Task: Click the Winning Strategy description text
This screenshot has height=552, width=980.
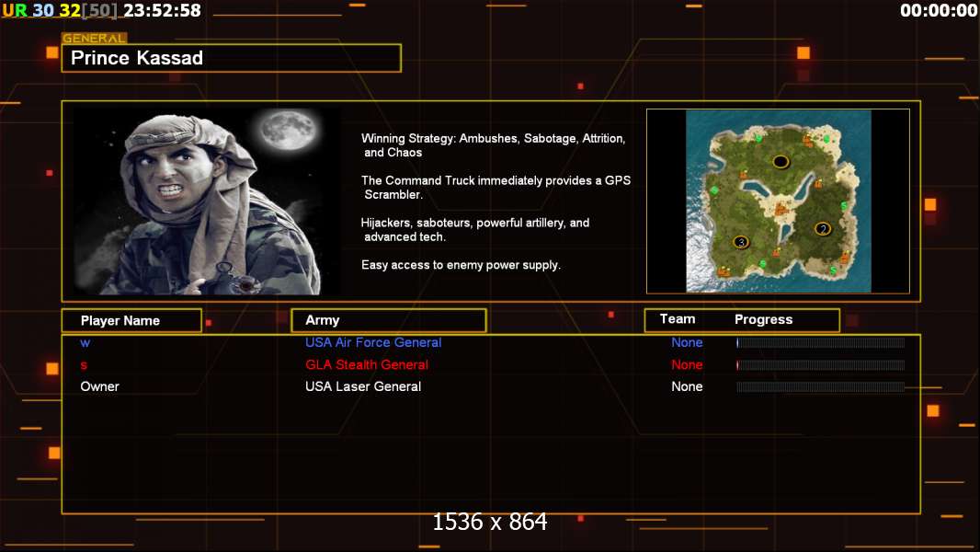Action: tap(493, 145)
